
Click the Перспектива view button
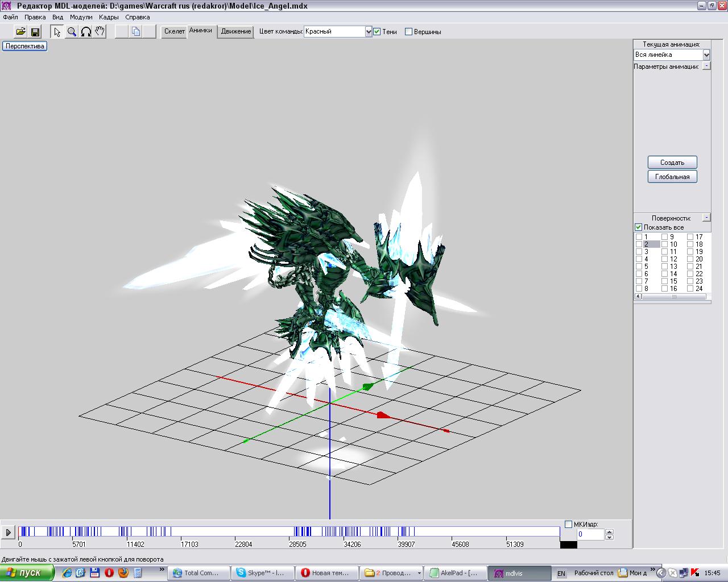[25, 46]
